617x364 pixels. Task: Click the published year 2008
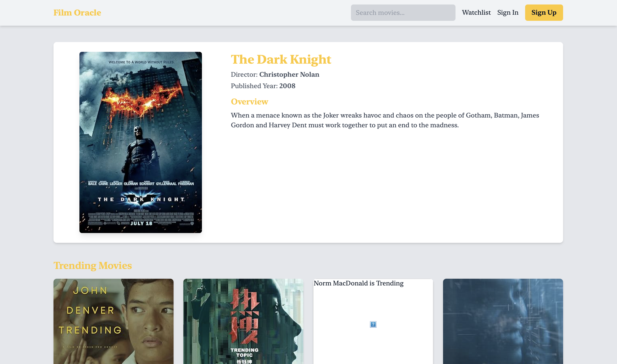tap(287, 86)
